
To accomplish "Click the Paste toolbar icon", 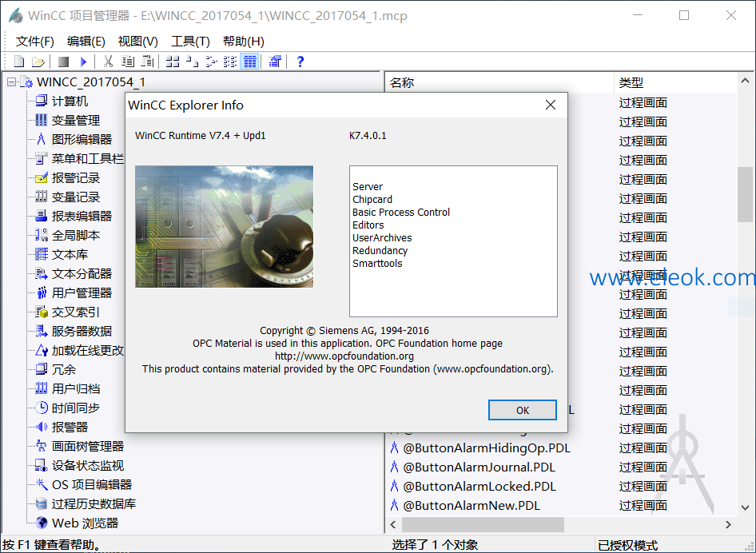I will [148, 62].
